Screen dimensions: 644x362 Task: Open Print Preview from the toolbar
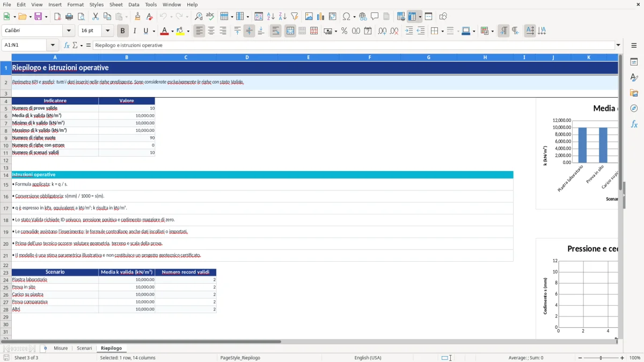point(81,17)
